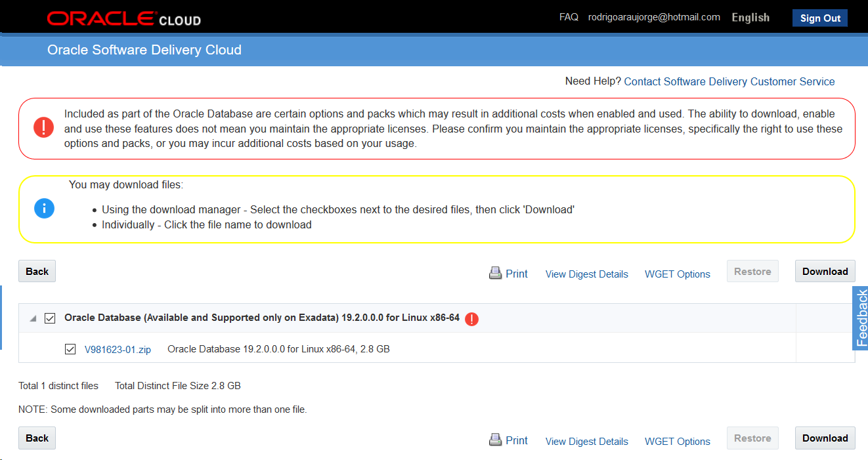
Task: Click the 'Total 1 distinct files' text
Action: tap(58, 386)
